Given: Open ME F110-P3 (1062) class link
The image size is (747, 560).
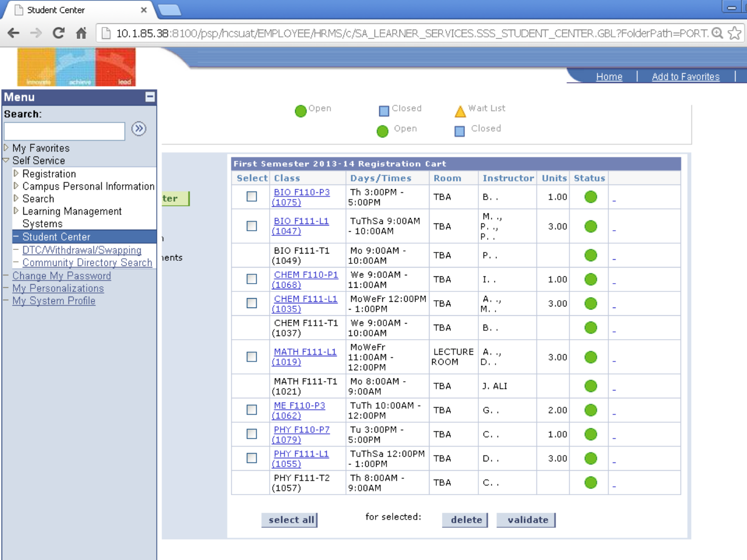Looking at the screenshot, I should pyautogui.click(x=299, y=411).
